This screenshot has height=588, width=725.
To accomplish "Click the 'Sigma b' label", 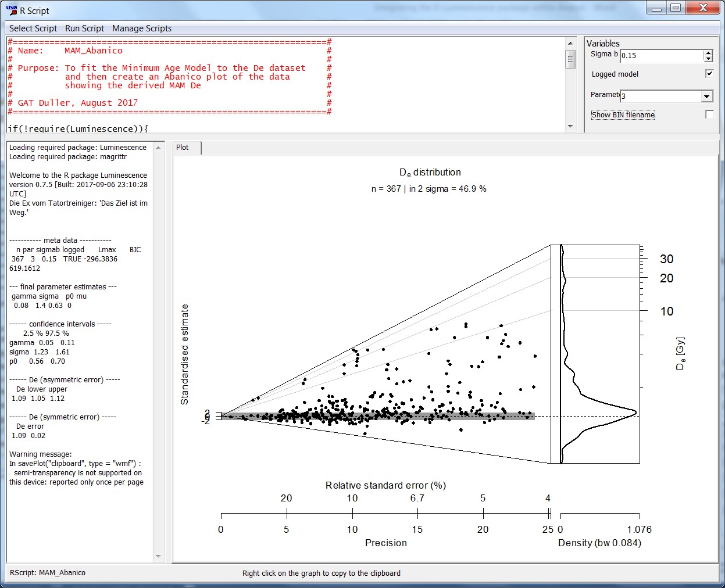I will click(604, 54).
